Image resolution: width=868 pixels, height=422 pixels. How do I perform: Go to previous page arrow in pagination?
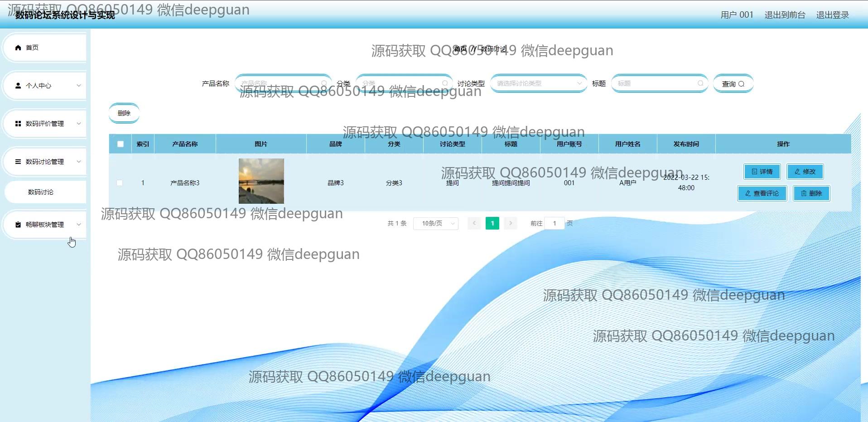(x=474, y=223)
